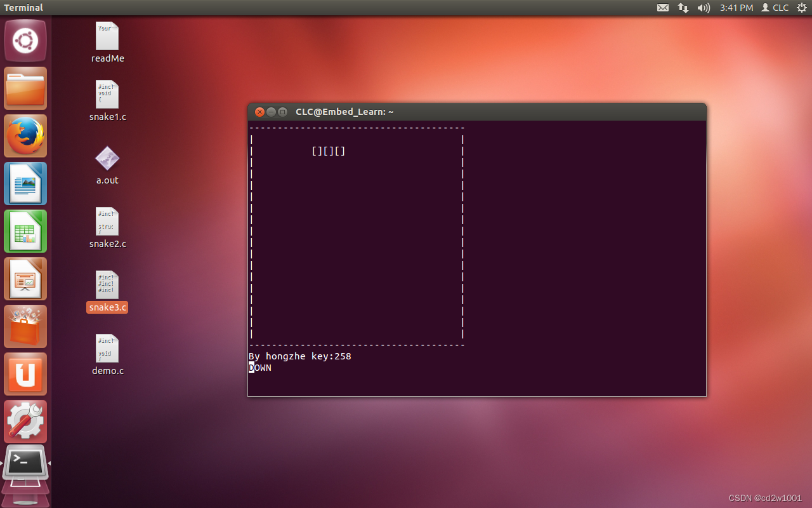812x508 pixels.
Task: Open the session power gear menu
Action: 801,8
